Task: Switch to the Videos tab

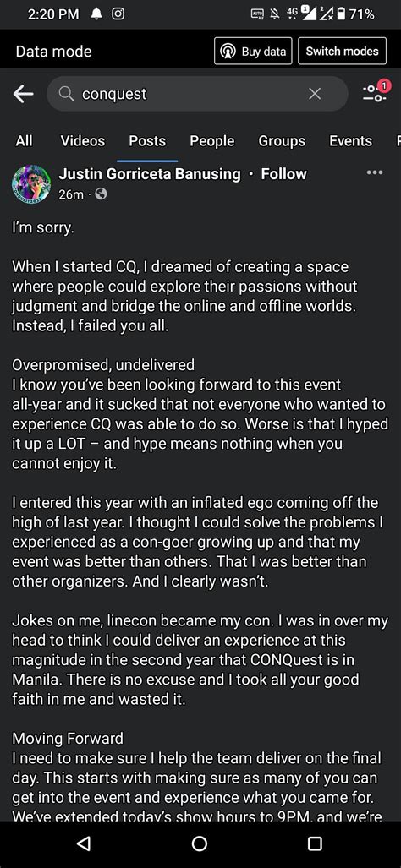Action: coord(83,141)
